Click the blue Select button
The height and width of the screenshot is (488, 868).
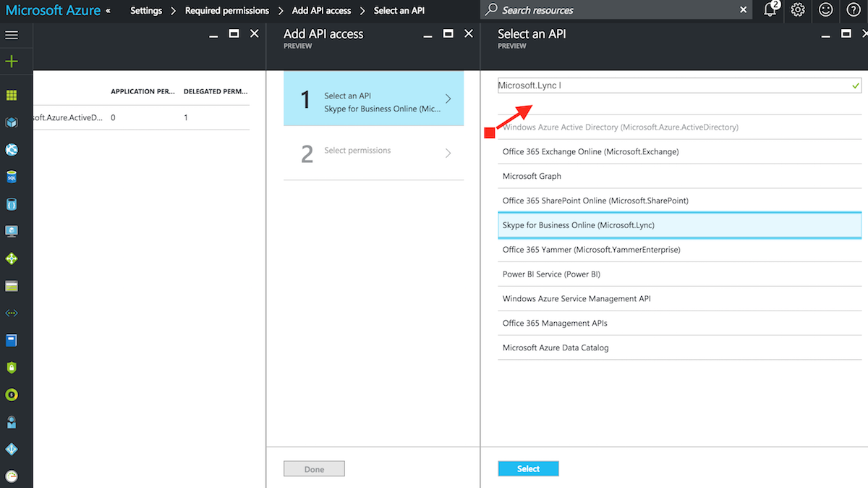(x=528, y=469)
